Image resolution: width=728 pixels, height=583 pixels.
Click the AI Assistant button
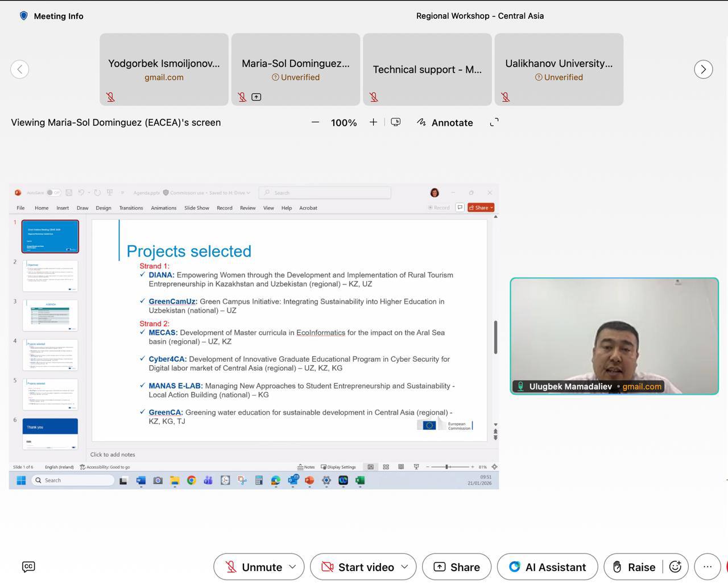pyautogui.click(x=547, y=567)
